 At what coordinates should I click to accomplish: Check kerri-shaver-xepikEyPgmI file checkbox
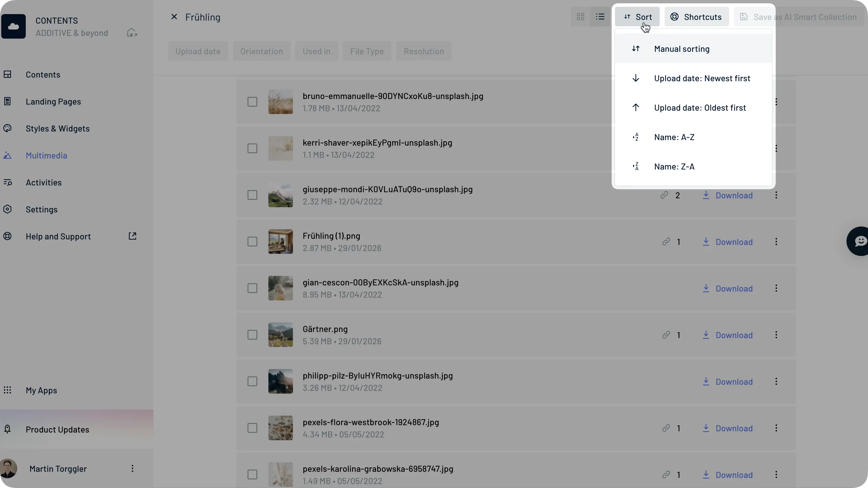tap(252, 148)
